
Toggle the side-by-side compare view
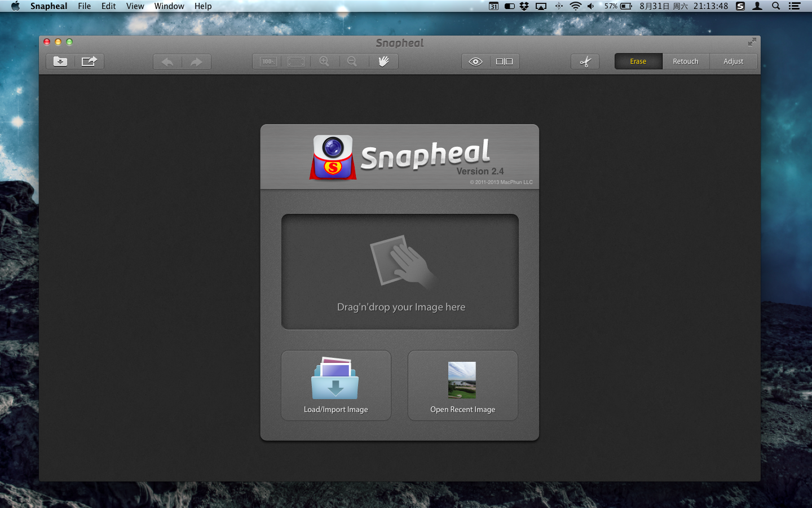(x=504, y=62)
